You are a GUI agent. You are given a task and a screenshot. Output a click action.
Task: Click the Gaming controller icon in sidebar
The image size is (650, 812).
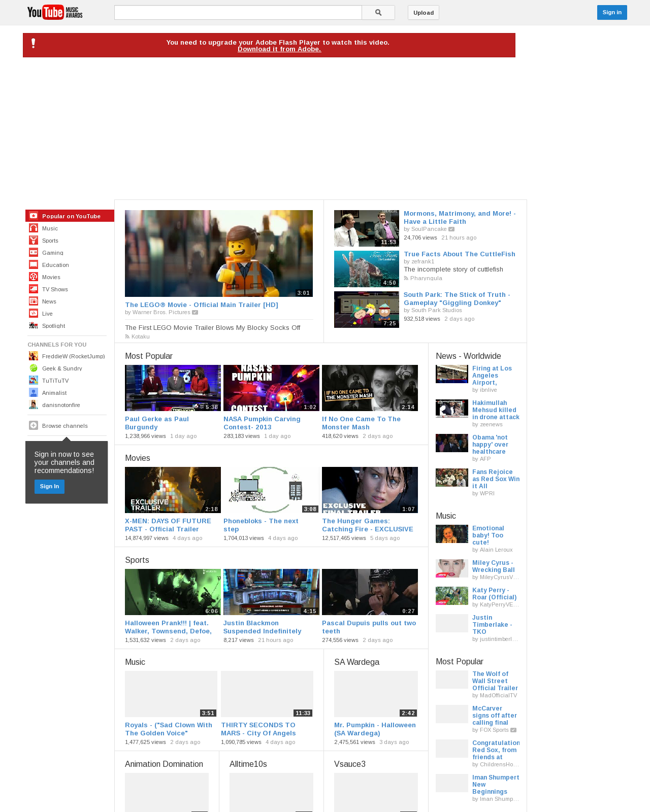34,252
